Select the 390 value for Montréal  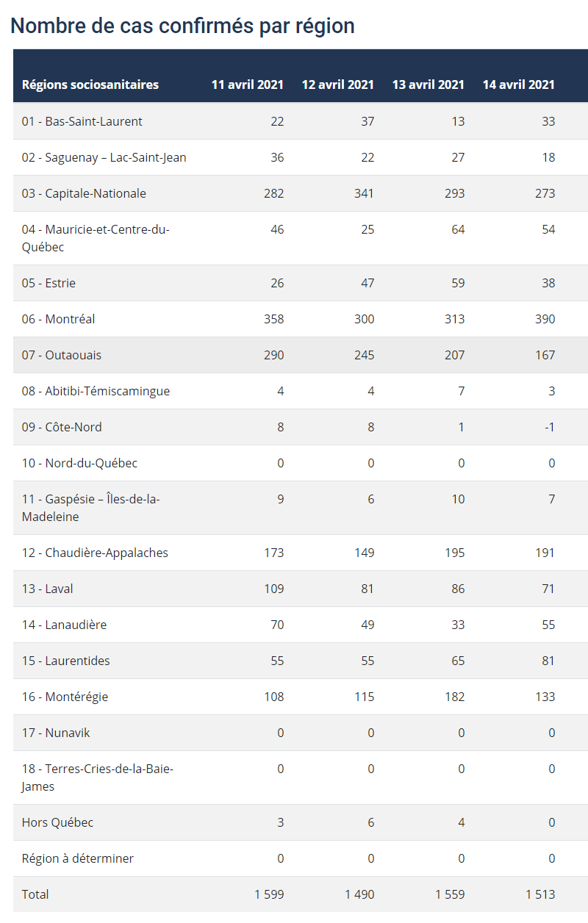point(545,319)
